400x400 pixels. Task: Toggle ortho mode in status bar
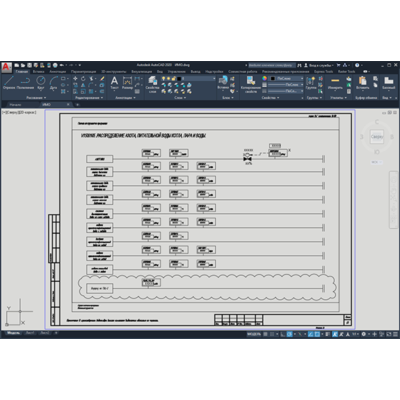pos(283,334)
